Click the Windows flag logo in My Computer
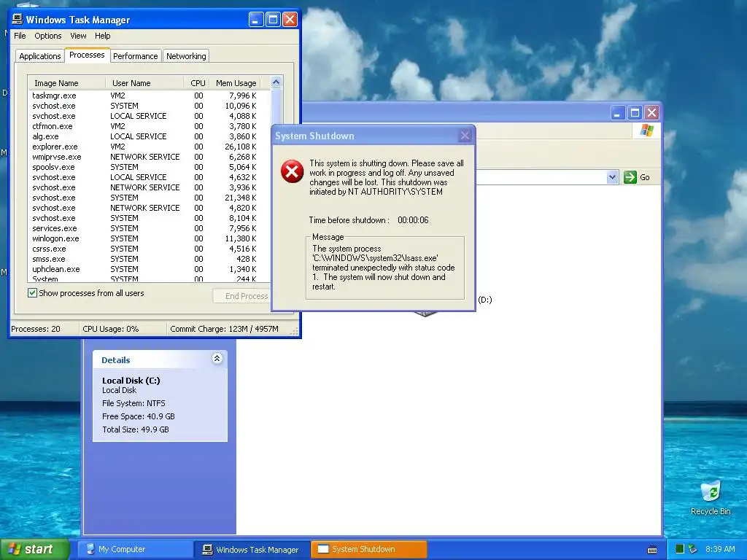The image size is (747, 560). coord(646,130)
